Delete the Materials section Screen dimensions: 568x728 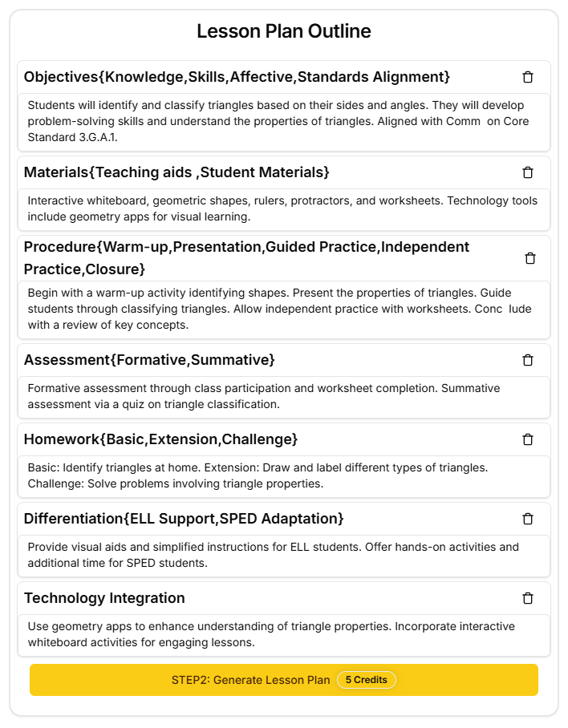(528, 172)
